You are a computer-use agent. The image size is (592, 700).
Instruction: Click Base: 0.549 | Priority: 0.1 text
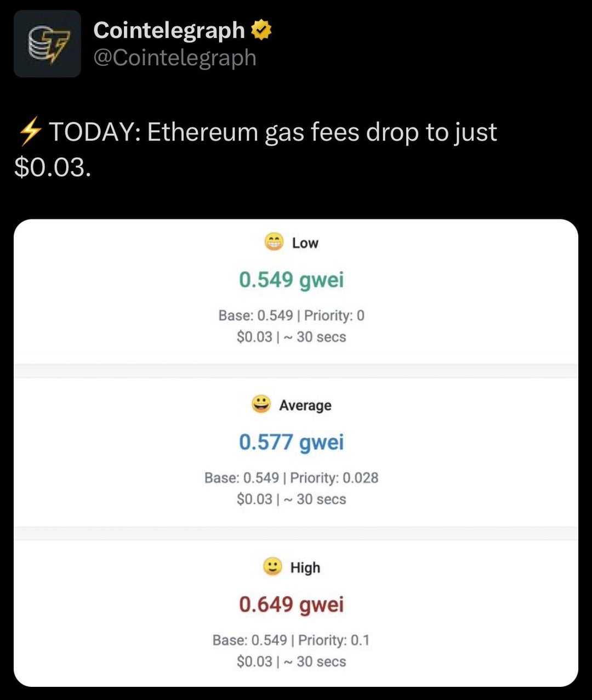pos(291,640)
